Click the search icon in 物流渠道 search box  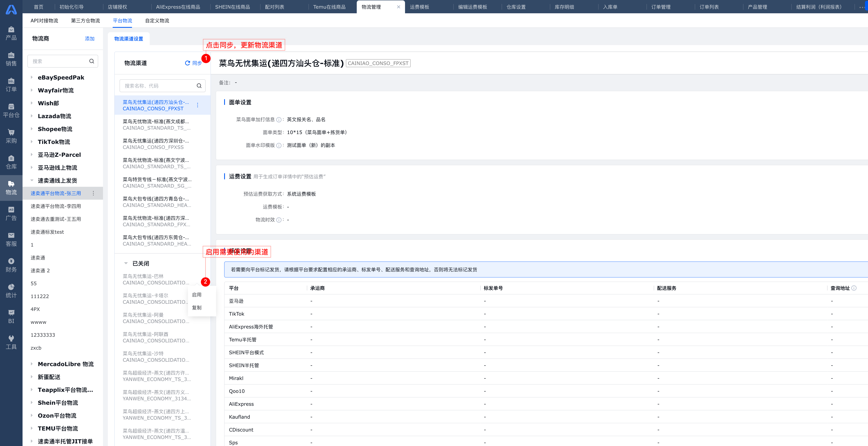coord(199,86)
